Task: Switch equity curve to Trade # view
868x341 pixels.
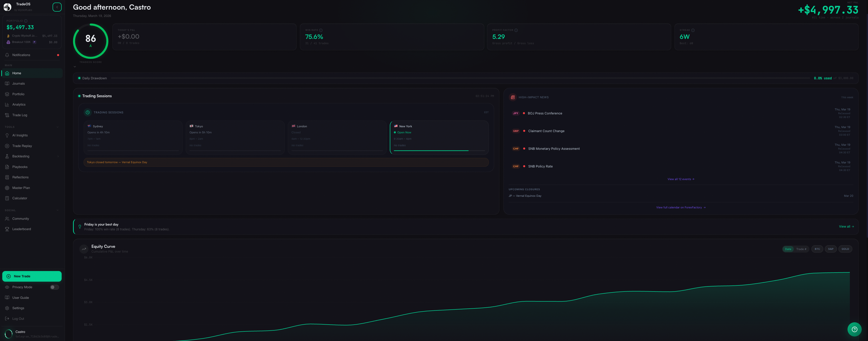Action: click(801, 249)
